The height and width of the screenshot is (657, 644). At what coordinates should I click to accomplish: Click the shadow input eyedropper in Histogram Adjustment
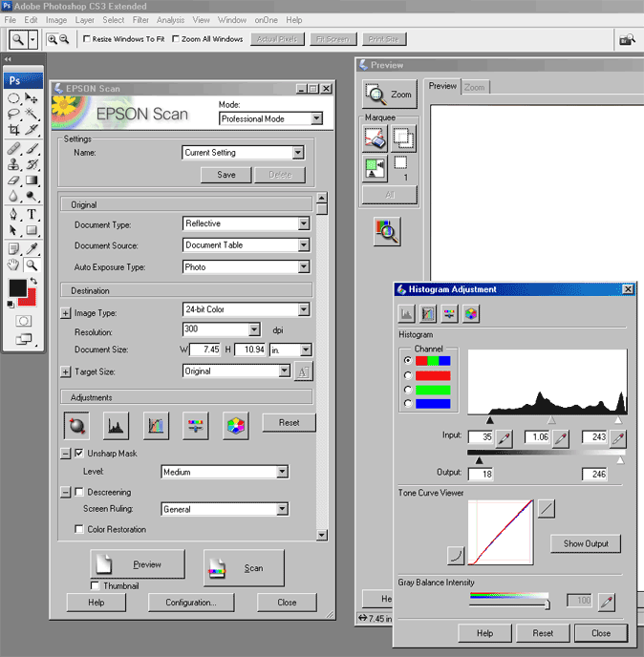(504, 438)
